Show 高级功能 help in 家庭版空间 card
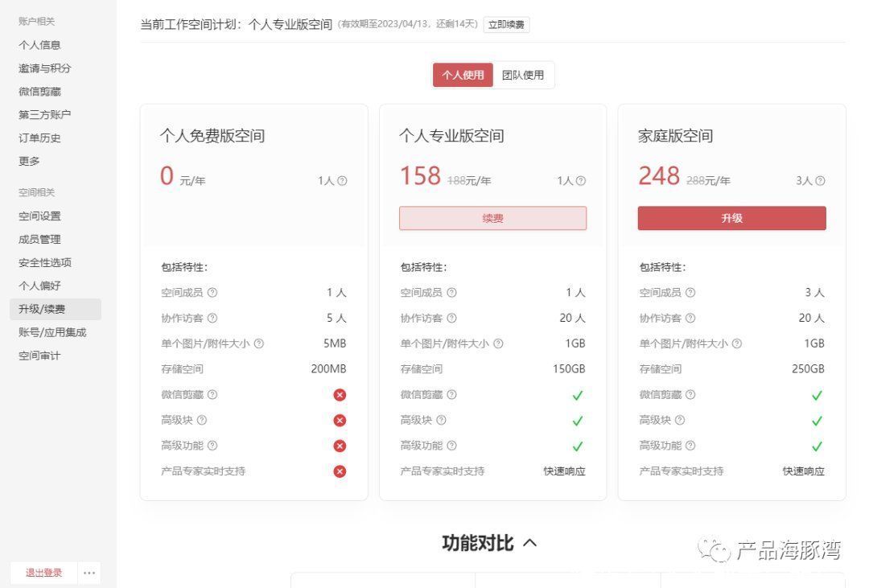Viewport: 869px width, 588px height. (x=690, y=446)
